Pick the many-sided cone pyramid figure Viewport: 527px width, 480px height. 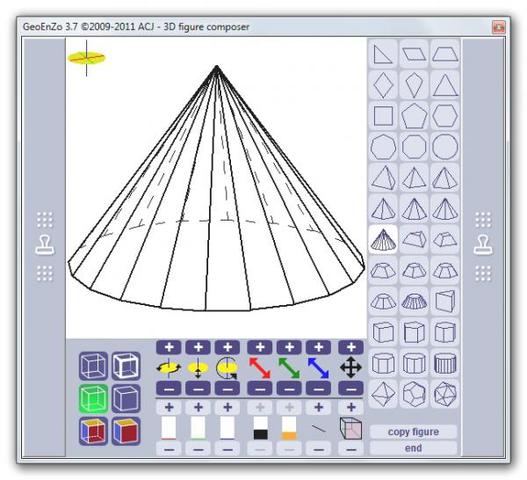click(x=383, y=239)
